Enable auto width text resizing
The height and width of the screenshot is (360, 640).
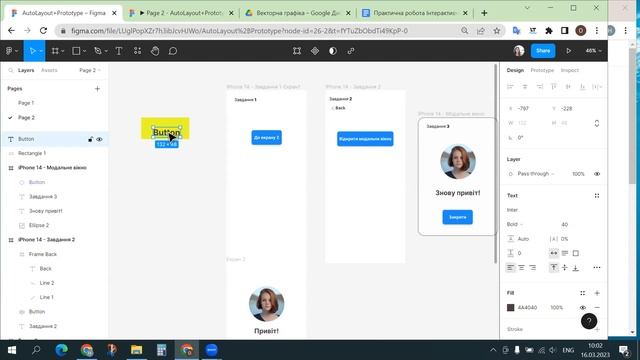553,253
